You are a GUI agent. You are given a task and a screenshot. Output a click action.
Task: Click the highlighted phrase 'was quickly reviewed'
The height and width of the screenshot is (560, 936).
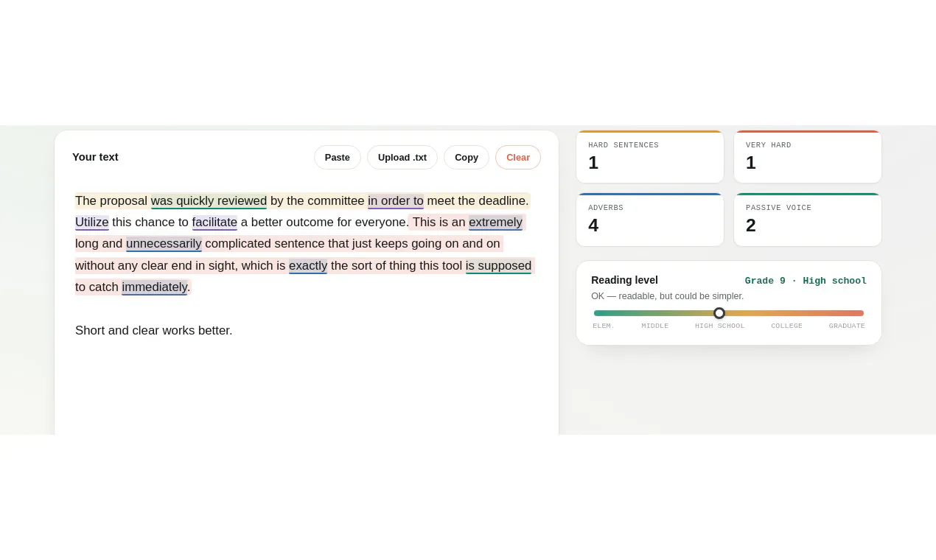click(209, 201)
